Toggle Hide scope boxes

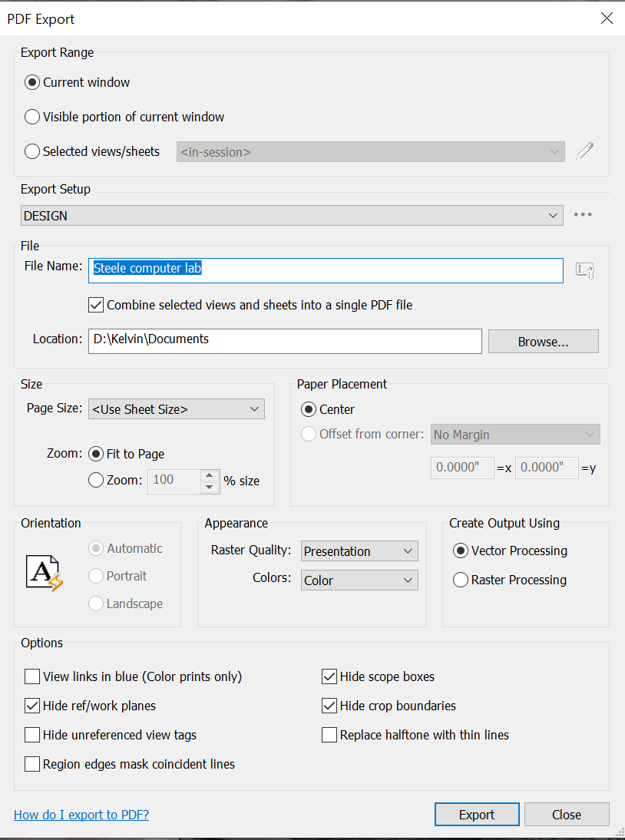coord(329,676)
